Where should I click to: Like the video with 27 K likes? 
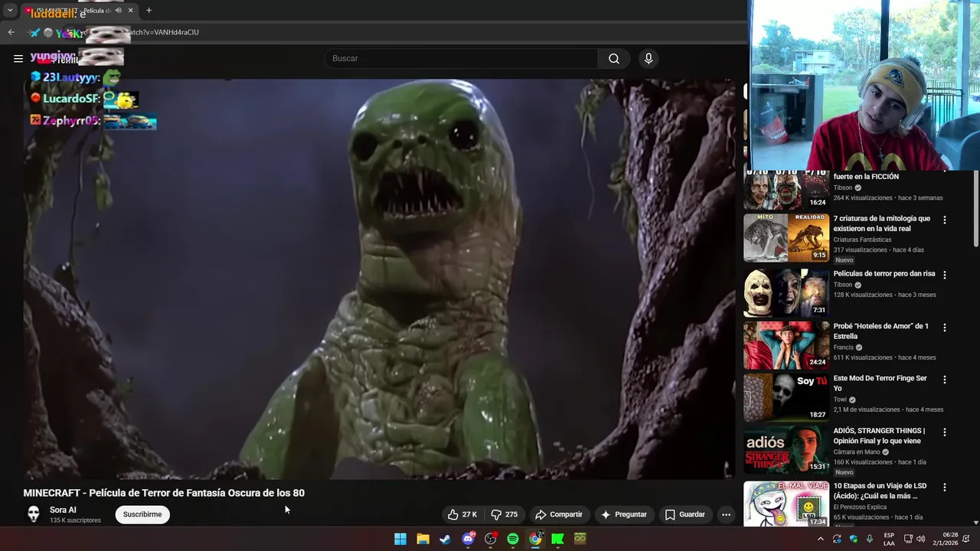(x=462, y=514)
